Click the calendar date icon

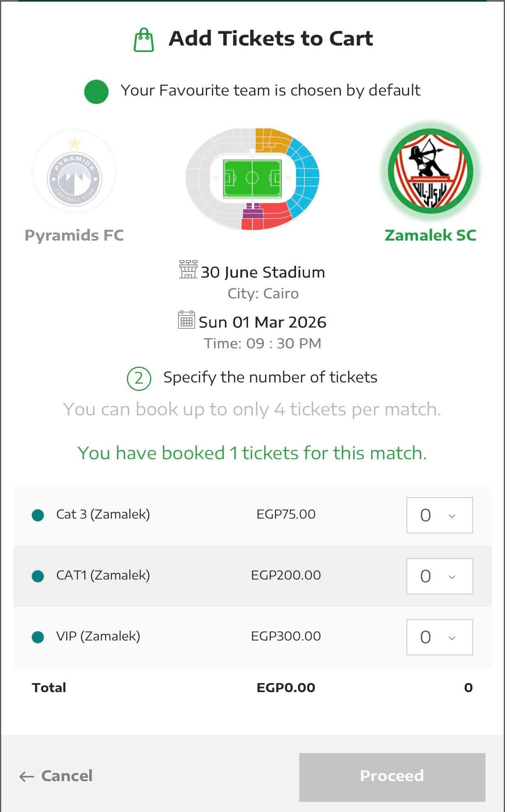point(186,320)
